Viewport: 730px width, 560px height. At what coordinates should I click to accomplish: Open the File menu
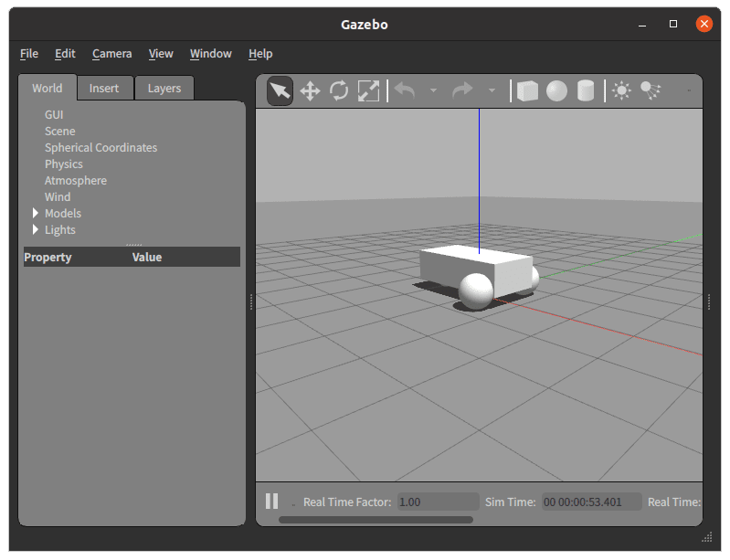(x=29, y=54)
